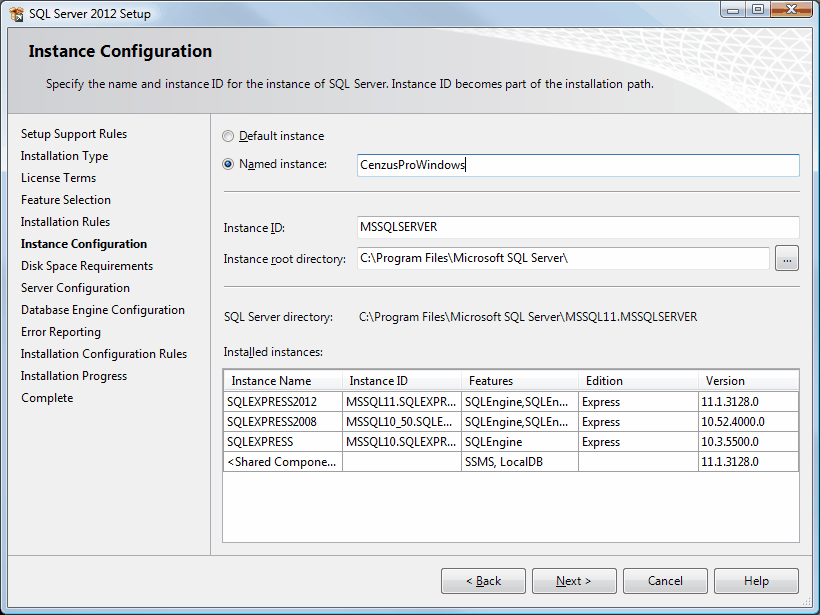The height and width of the screenshot is (615, 820).
Task: Select the Default instance radio button
Action: point(227,136)
